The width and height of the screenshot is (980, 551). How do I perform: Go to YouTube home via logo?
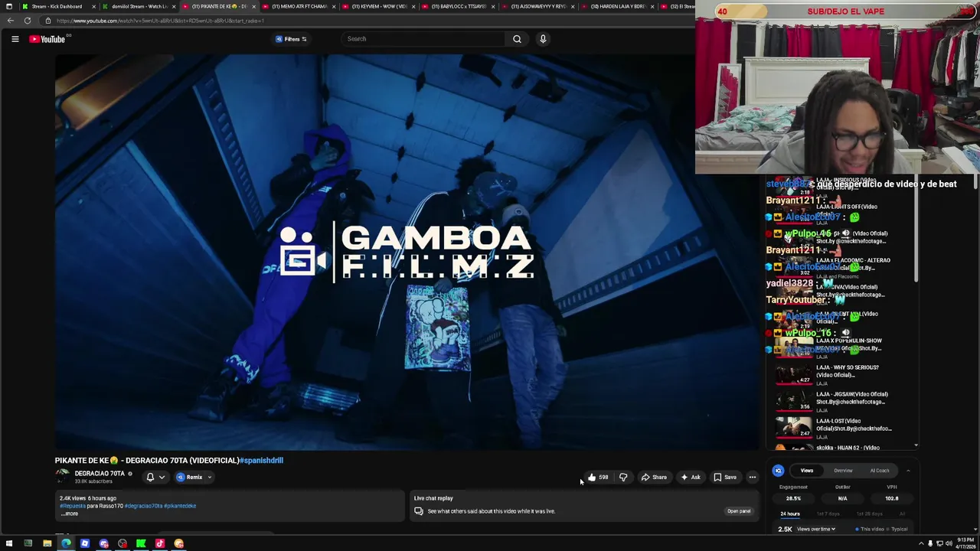[x=47, y=39]
